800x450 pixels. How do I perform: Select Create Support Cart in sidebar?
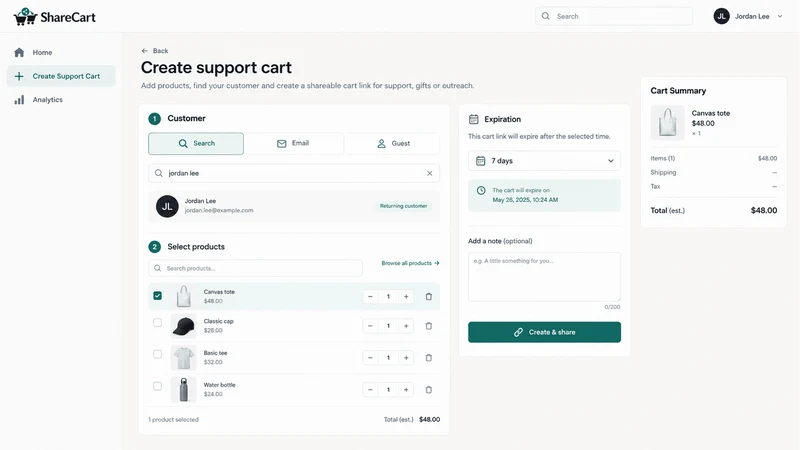[x=61, y=76]
